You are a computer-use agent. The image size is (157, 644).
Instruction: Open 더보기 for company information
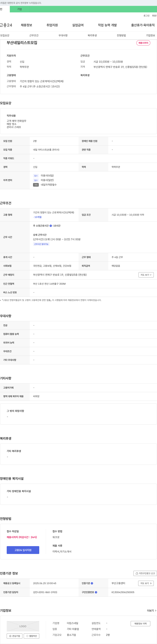[x=151, y=611]
